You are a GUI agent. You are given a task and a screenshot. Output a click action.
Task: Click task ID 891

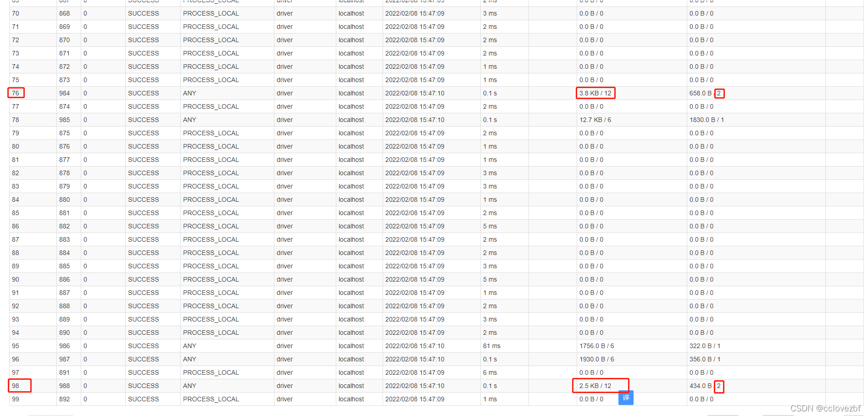coord(65,372)
